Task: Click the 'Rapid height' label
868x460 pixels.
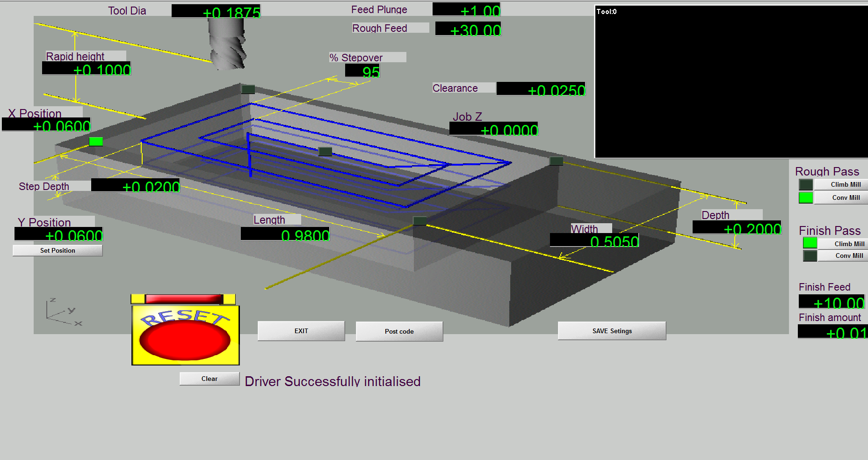Action: click(75, 56)
